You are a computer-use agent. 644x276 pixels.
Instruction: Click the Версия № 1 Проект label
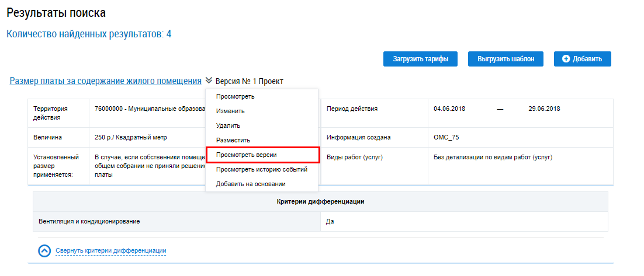click(x=249, y=81)
